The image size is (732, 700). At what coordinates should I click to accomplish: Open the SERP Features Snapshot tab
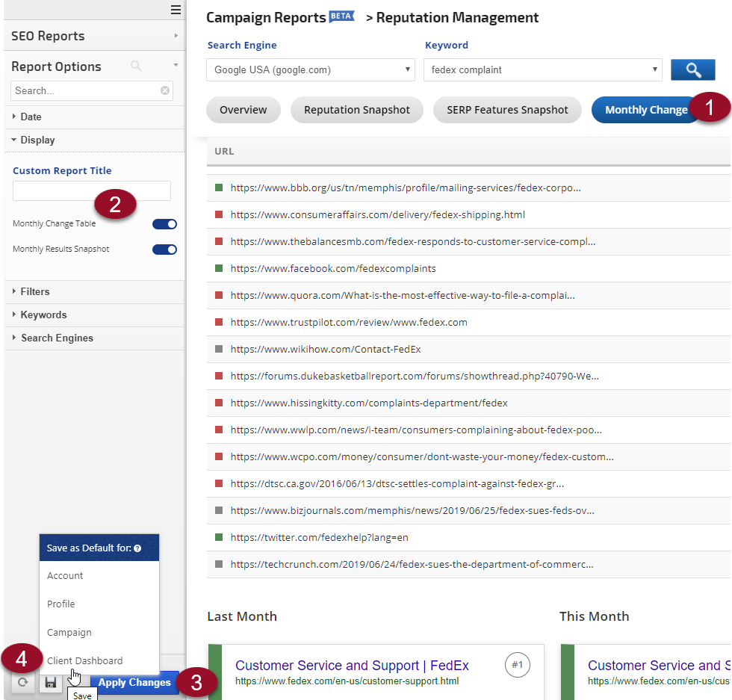(x=507, y=110)
